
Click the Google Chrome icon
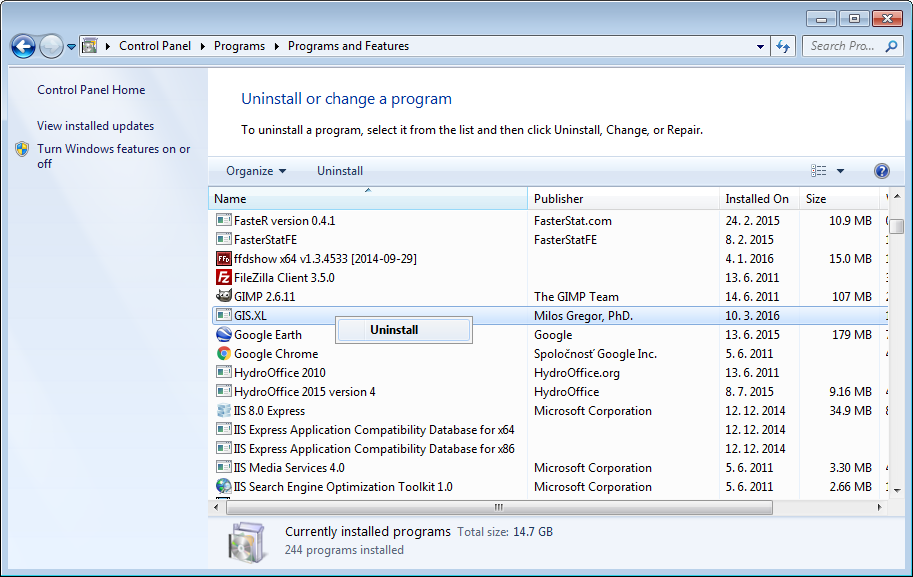(224, 353)
